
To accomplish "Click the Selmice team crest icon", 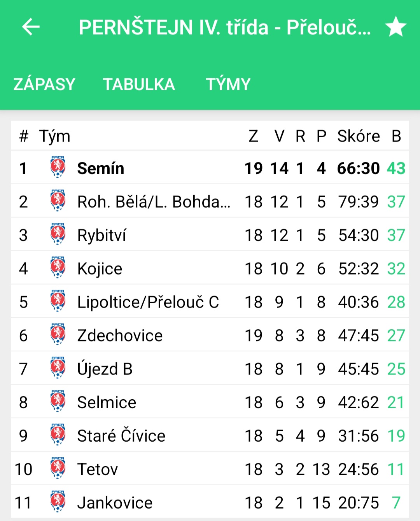I will (58, 401).
